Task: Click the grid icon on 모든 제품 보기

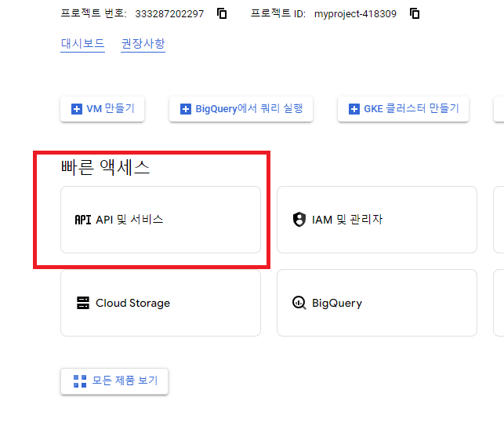Action: [x=80, y=381]
